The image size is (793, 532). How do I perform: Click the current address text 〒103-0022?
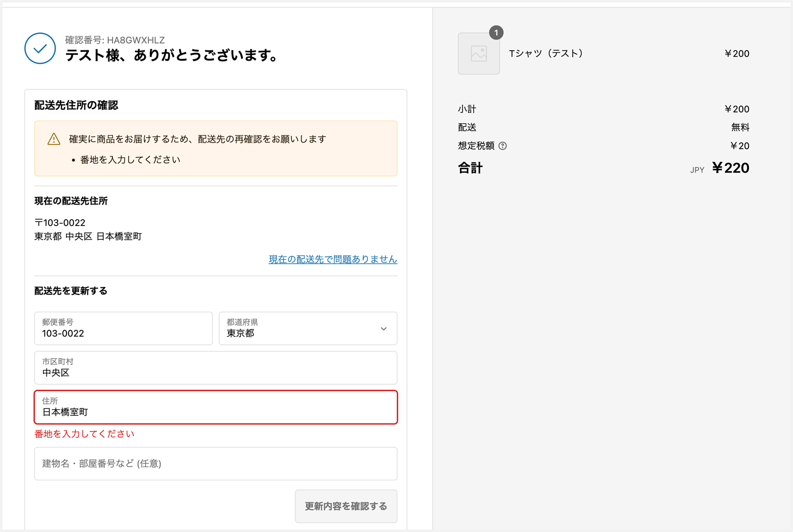pos(60,223)
